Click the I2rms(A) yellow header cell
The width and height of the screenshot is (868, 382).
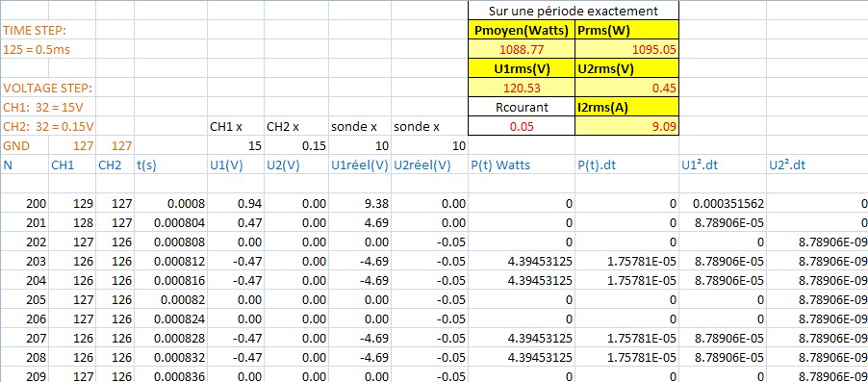pyautogui.click(x=627, y=108)
